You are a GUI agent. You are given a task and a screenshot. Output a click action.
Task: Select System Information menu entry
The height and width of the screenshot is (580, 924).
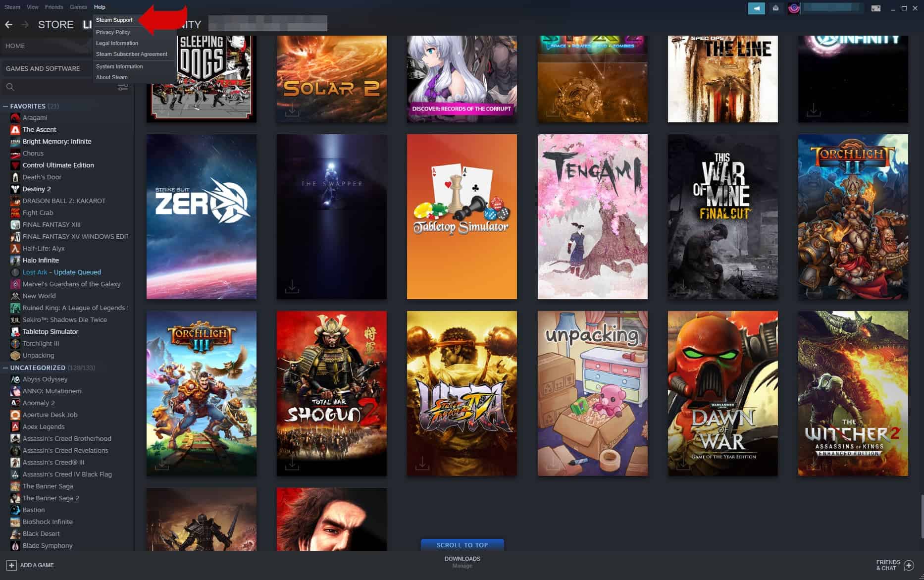pyautogui.click(x=119, y=66)
